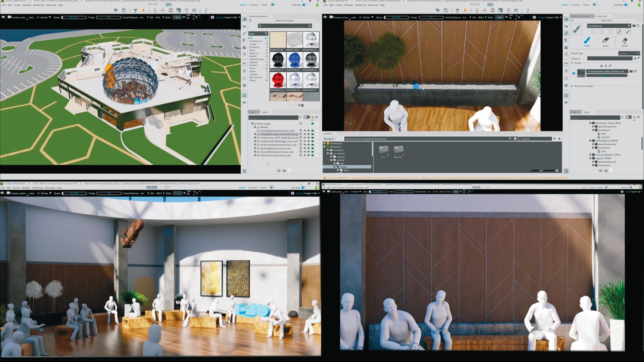
Task: Toggle the Buddha_Belly_Bamboo asset switch
Action: click(574, 73)
